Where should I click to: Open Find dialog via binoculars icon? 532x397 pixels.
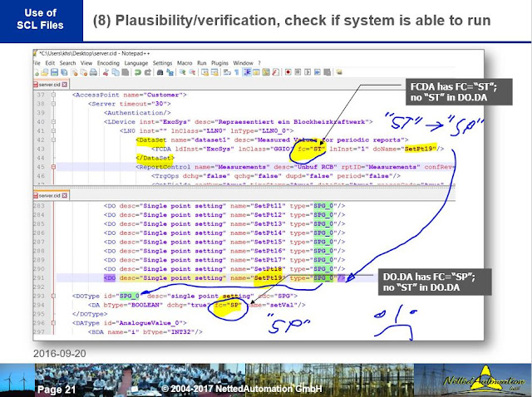(x=160, y=72)
